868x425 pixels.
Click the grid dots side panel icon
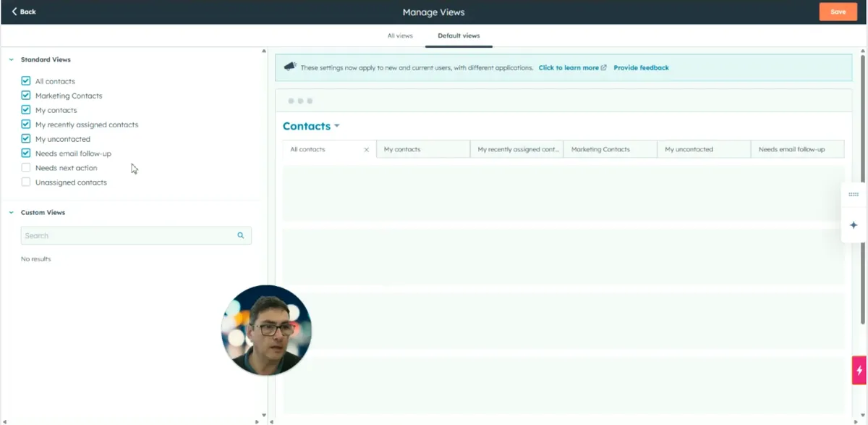[x=854, y=194]
